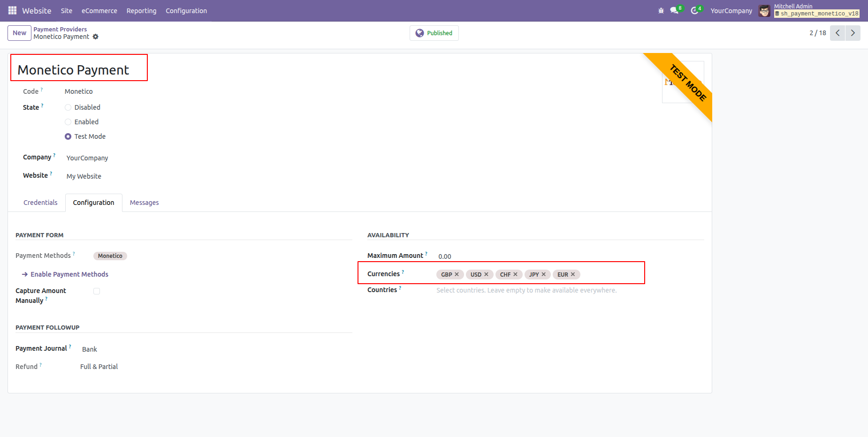This screenshot has height=437, width=868.
Task: Click the provider logo image thumbnail
Action: pos(683,82)
